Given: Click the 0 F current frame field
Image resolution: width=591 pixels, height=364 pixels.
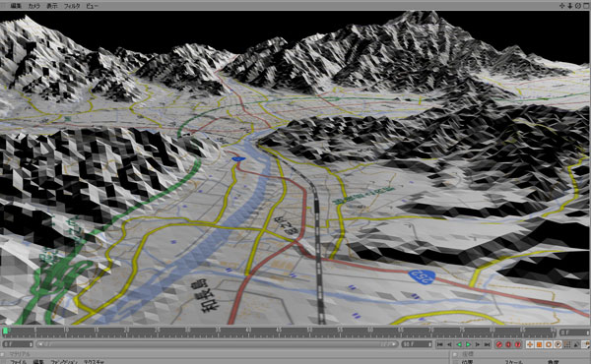Looking at the screenshot, I should (18, 344).
